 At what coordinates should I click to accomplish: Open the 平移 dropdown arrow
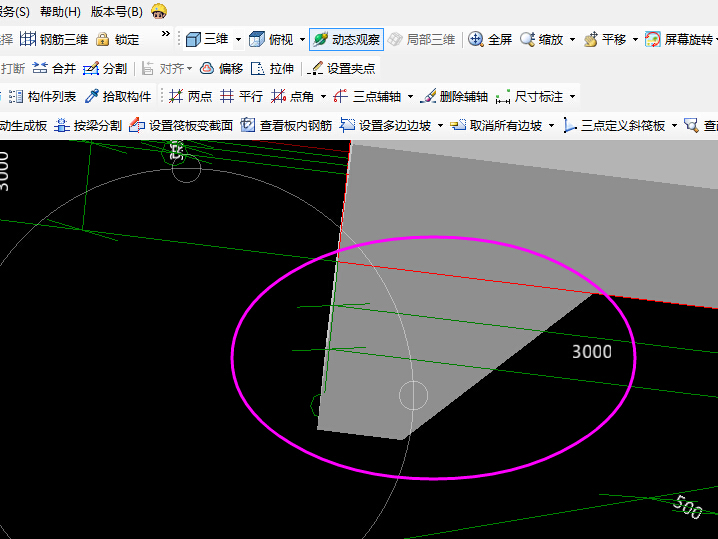pos(635,40)
